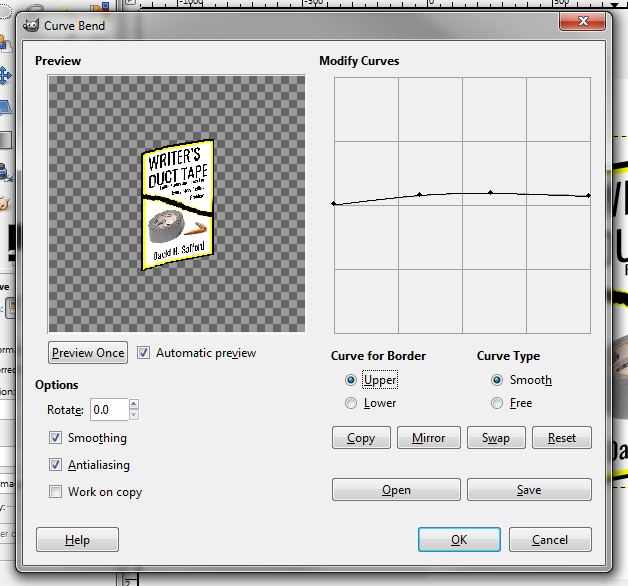Select the Lower border curve radio

coord(350,403)
